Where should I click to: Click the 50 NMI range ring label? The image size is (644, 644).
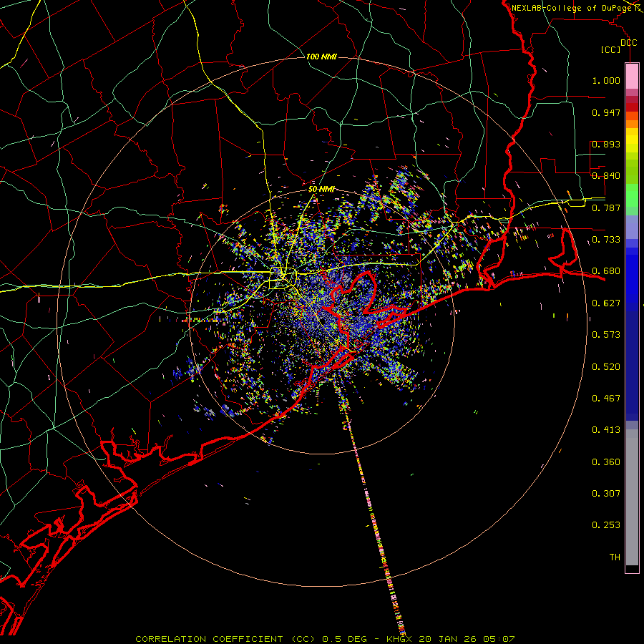pyautogui.click(x=321, y=190)
